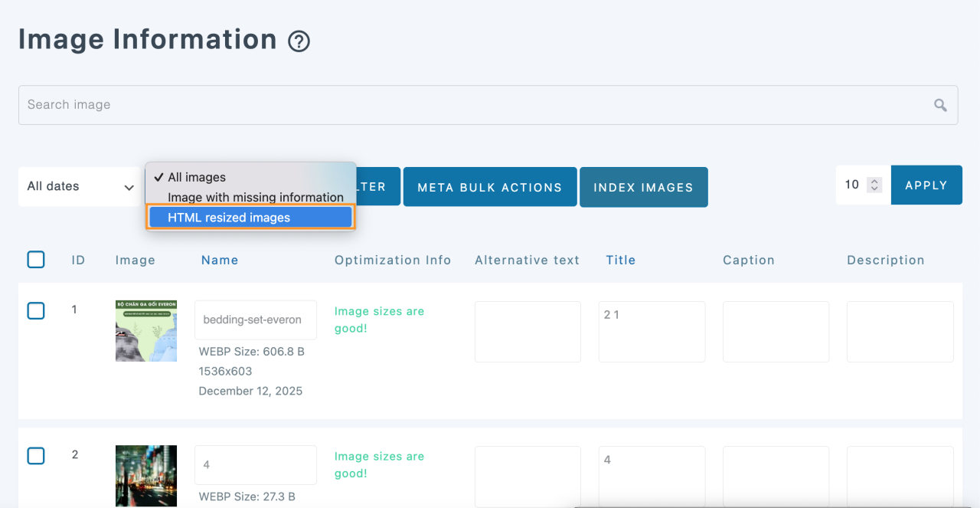Click the stepper up arrow beside 10
The image size is (980, 508).
(873, 180)
